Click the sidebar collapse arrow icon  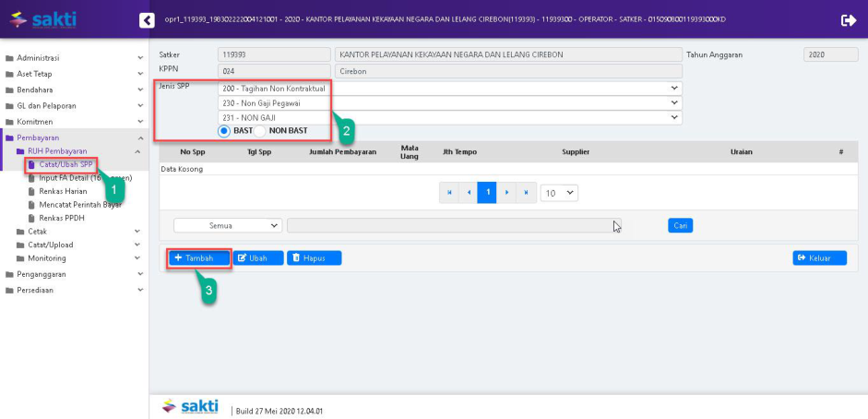pyautogui.click(x=147, y=20)
